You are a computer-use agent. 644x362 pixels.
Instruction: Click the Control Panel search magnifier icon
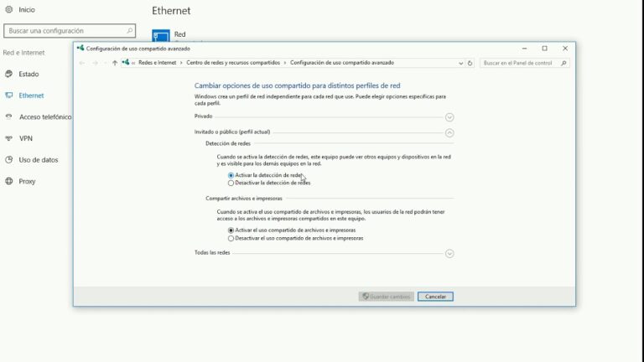(563, 63)
